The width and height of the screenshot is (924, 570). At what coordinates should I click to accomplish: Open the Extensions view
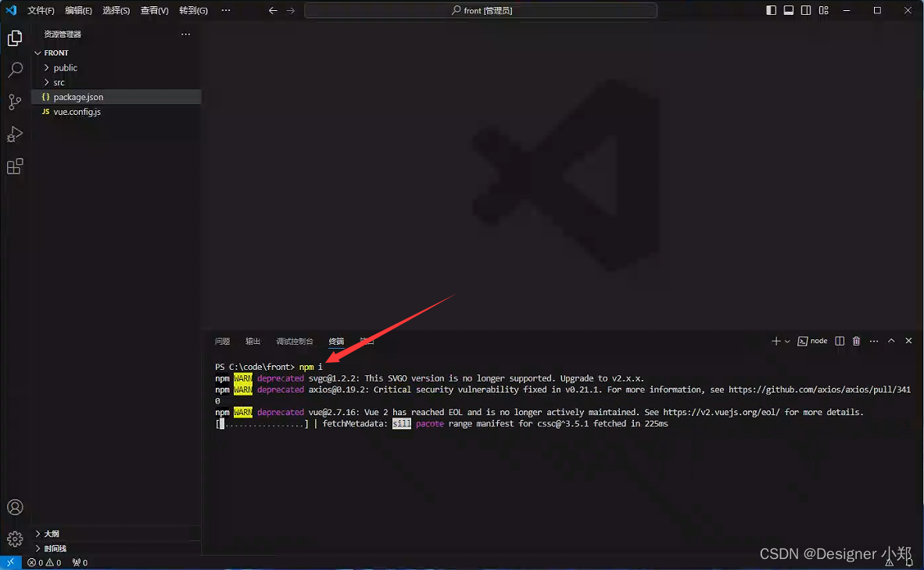tap(15, 167)
